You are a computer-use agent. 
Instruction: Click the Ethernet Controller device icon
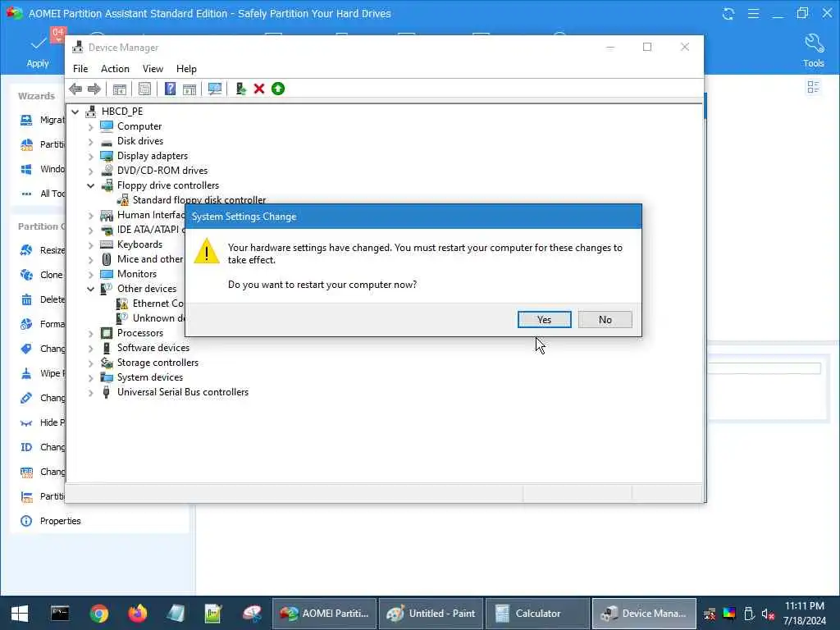[123, 304]
